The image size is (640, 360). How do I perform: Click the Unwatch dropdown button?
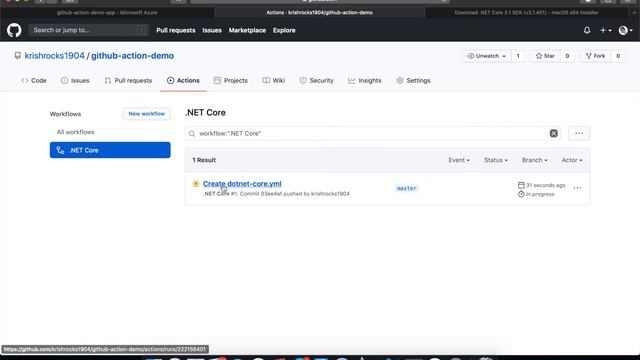(487, 56)
